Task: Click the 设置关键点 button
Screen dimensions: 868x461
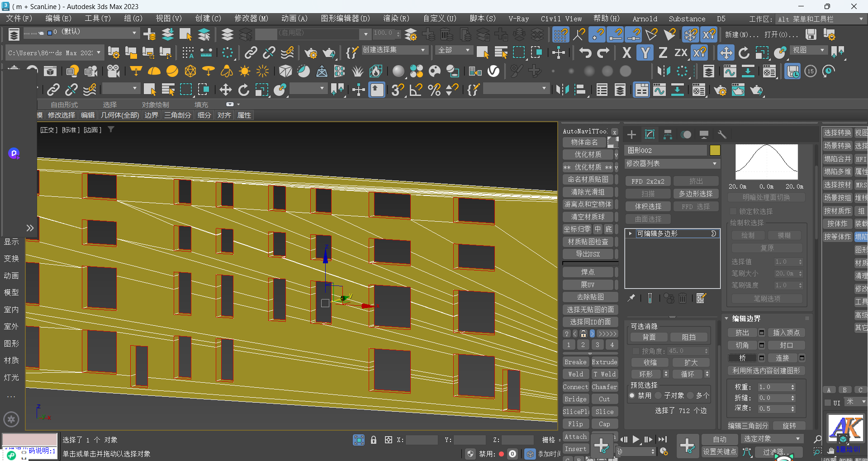Action: point(720,451)
